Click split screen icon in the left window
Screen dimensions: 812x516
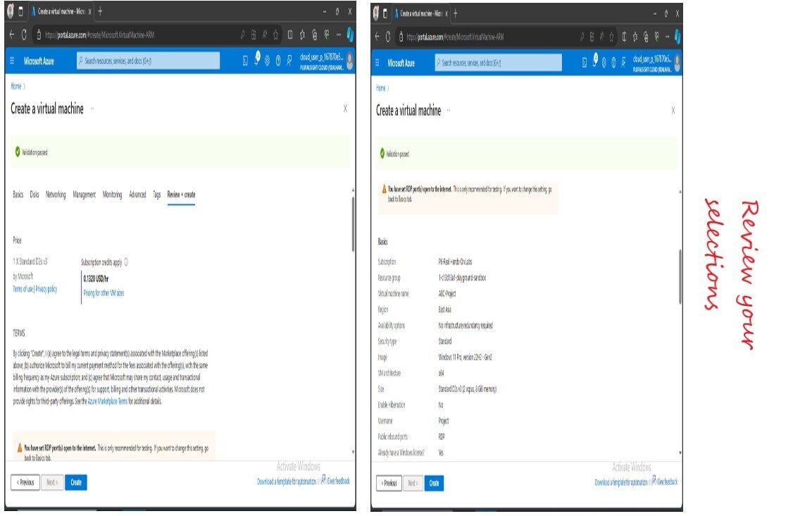[290, 35]
